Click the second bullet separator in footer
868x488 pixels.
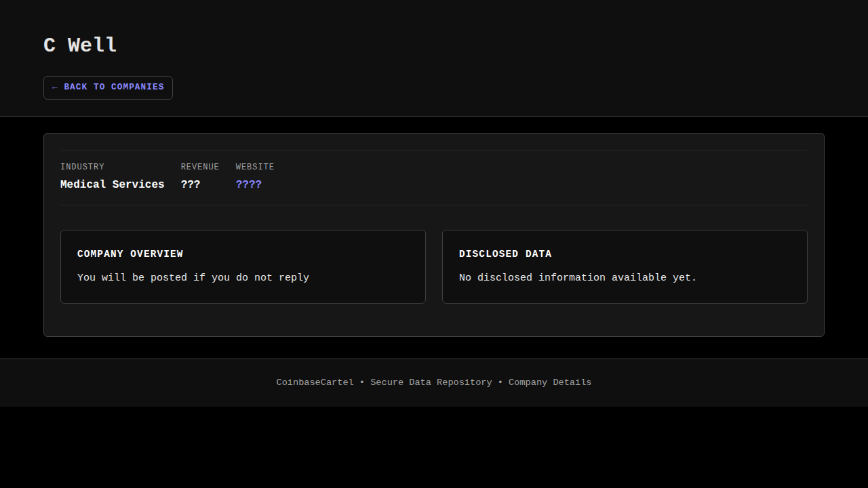pos(500,382)
